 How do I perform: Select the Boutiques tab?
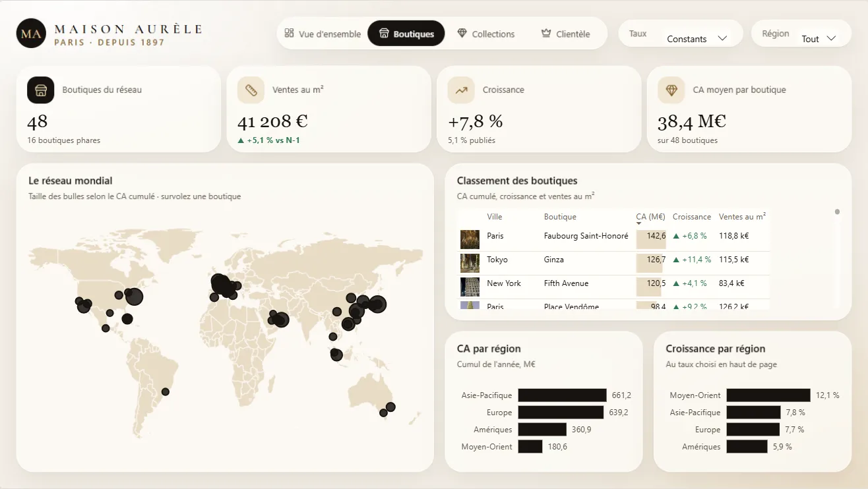406,34
